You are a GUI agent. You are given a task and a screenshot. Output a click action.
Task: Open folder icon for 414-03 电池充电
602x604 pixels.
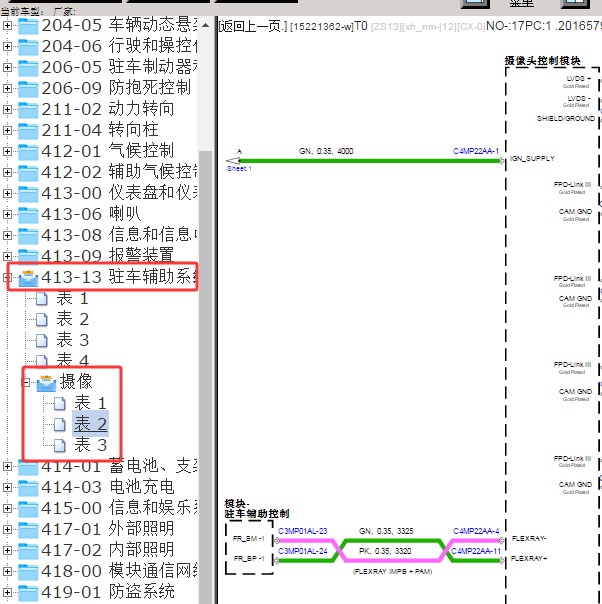28,488
